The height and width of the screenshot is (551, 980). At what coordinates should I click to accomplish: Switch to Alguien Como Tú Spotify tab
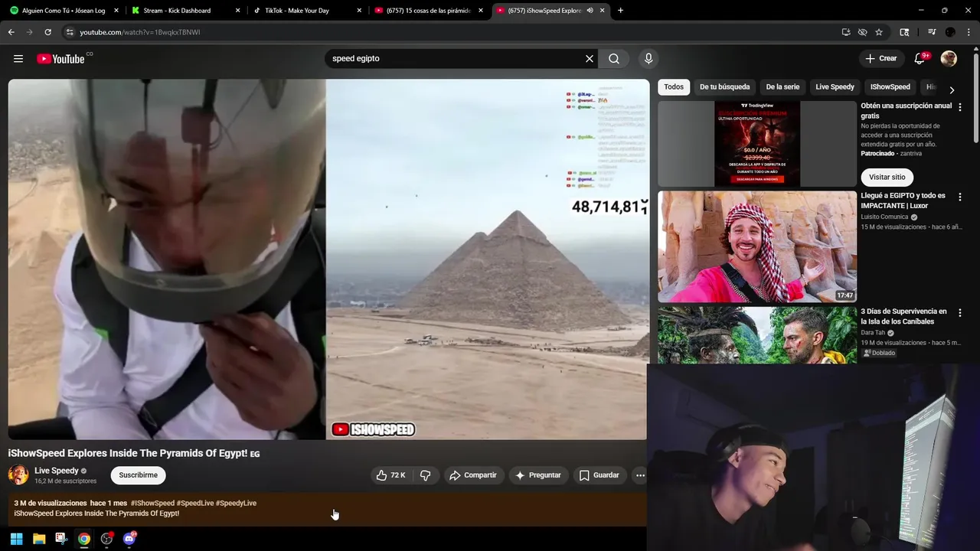pyautogui.click(x=64, y=11)
